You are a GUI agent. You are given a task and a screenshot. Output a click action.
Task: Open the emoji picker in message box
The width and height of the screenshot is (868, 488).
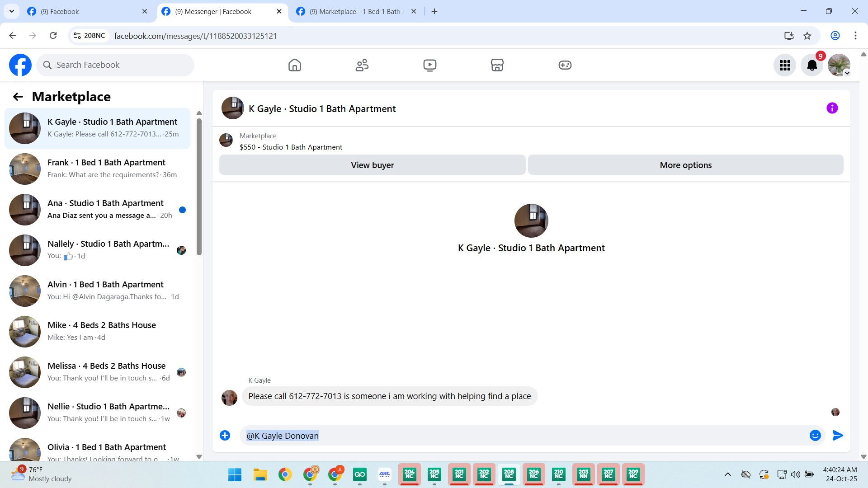[815, 435]
